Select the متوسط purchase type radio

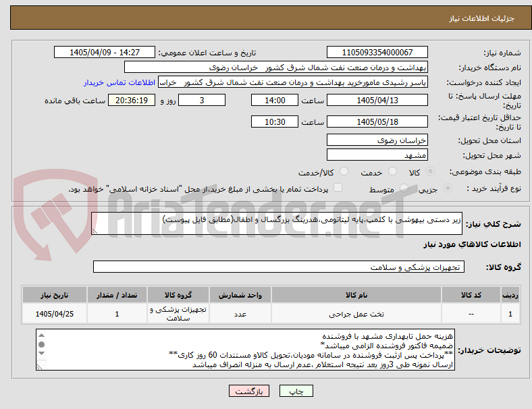tap(404, 188)
